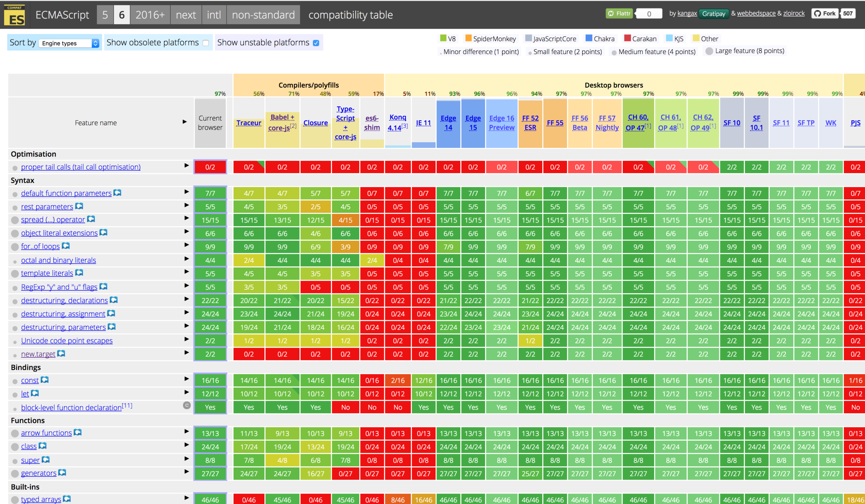
Task: Open the Traceur column link
Action: click(249, 123)
